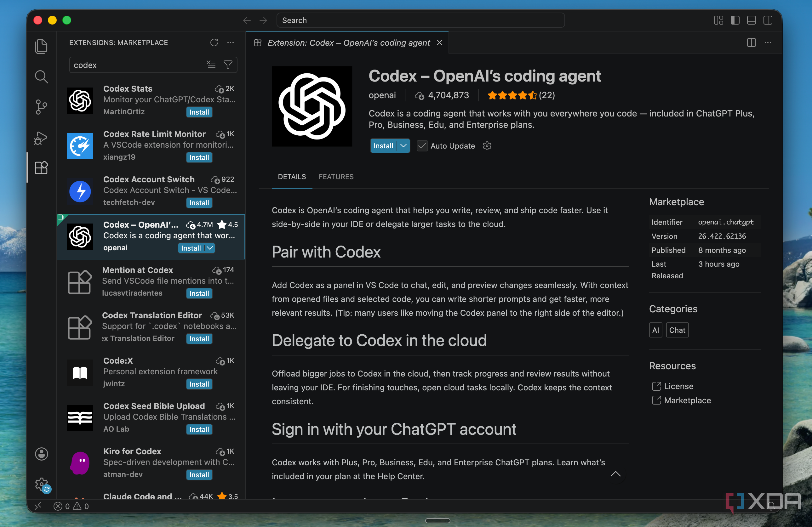Open errors and warnings in status bar
The width and height of the screenshot is (812, 527).
click(71, 506)
